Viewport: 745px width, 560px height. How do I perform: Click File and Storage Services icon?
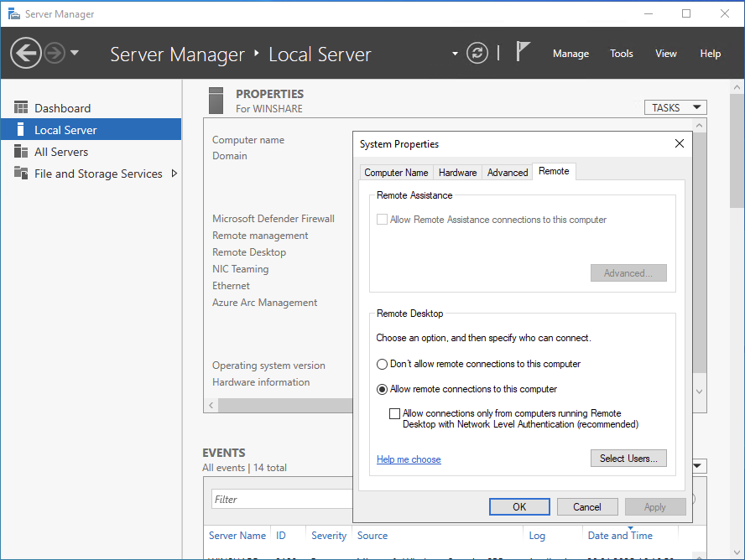click(x=21, y=174)
